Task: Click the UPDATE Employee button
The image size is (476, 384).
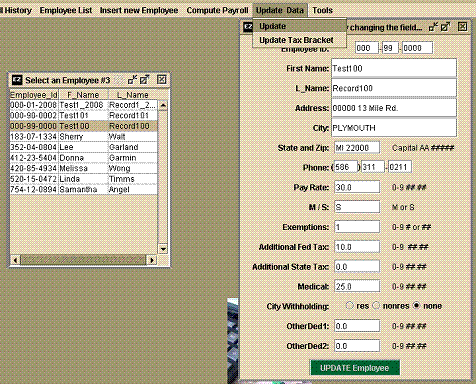Action: coord(355,368)
